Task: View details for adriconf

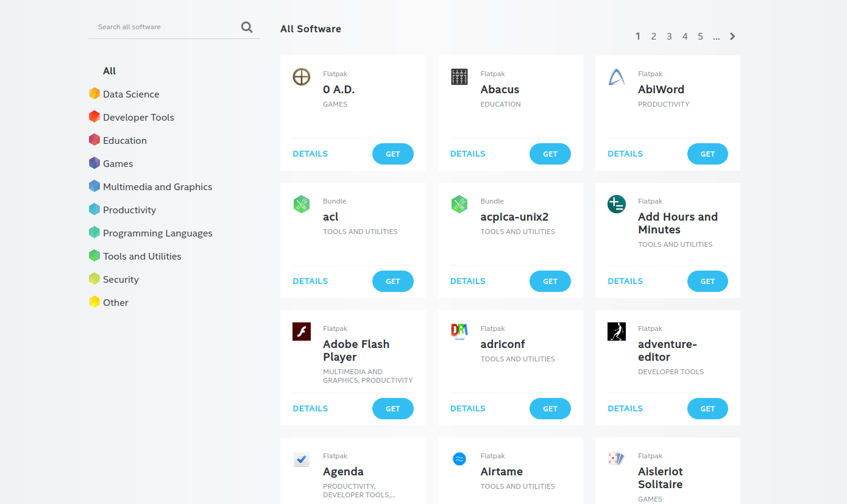Action: pos(468,409)
